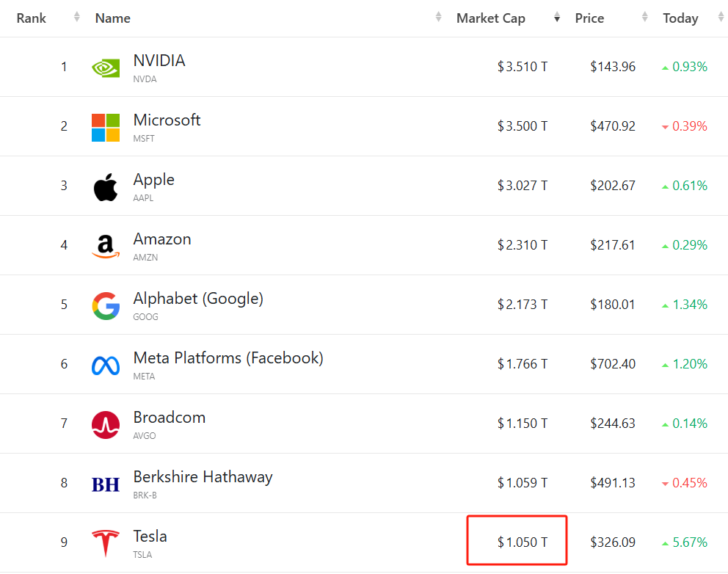
Task: Click the Amazon logo icon
Action: [106, 246]
